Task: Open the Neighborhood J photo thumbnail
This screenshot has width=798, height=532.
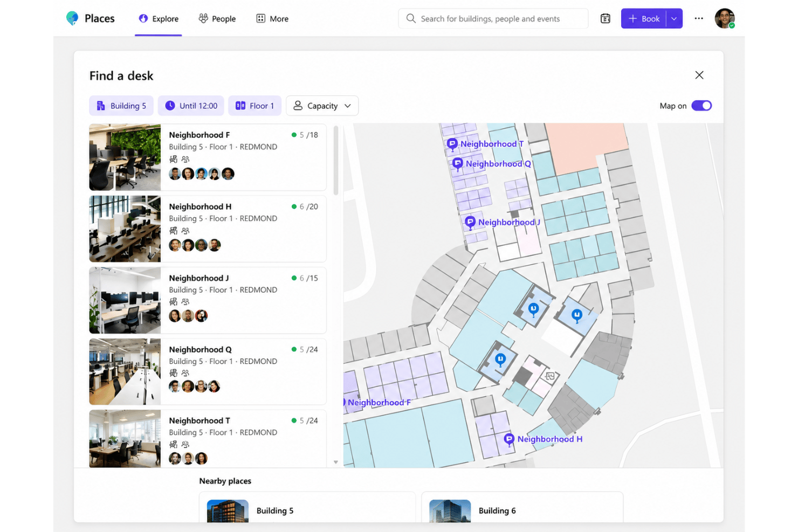Action: coord(125,300)
